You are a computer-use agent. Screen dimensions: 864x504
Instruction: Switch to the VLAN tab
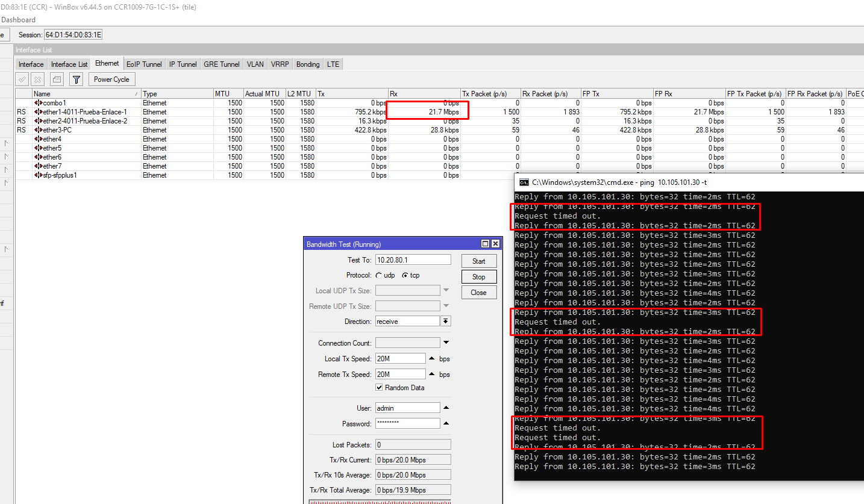click(x=255, y=64)
